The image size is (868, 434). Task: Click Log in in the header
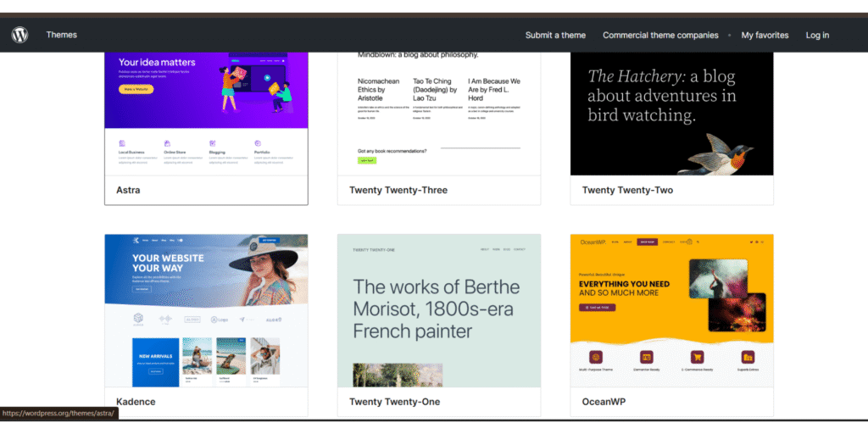817,36
